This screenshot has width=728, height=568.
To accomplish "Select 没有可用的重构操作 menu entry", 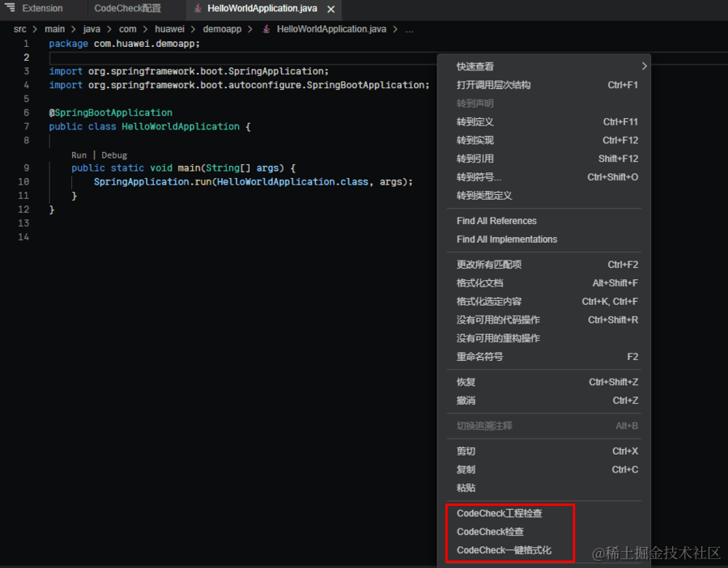I will click(543, 338).
